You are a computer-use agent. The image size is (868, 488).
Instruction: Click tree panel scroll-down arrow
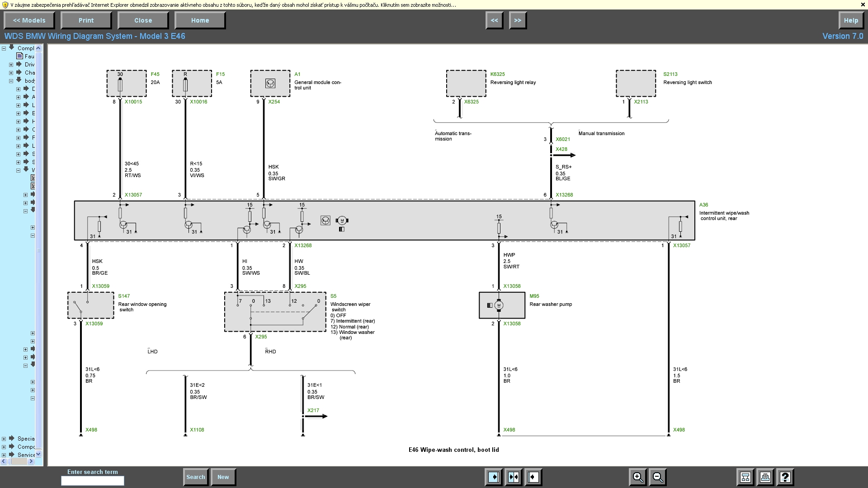[38, 454]
